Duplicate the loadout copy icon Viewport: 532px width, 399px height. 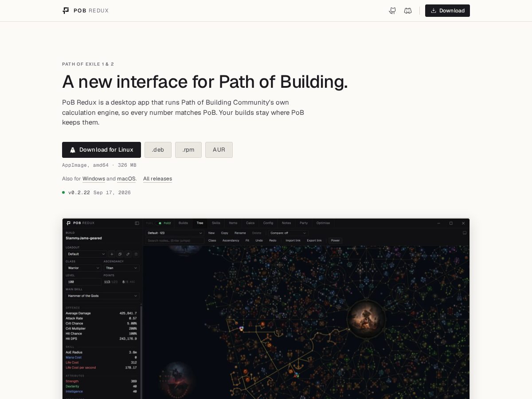(120, 254)
